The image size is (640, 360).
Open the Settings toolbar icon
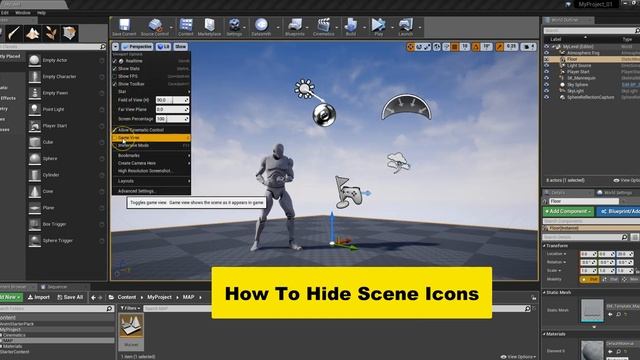coord(234,25)
